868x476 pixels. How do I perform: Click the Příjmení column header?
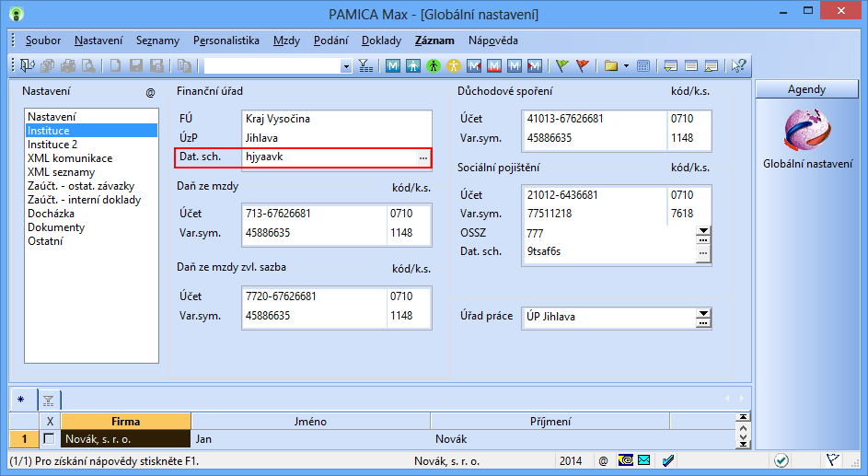pos(550,421)
